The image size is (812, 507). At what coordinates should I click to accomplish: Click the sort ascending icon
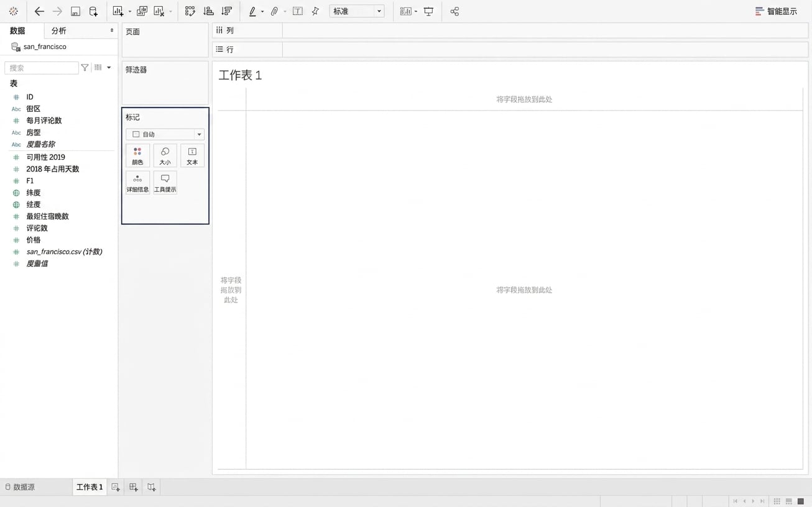pos(209,11)
